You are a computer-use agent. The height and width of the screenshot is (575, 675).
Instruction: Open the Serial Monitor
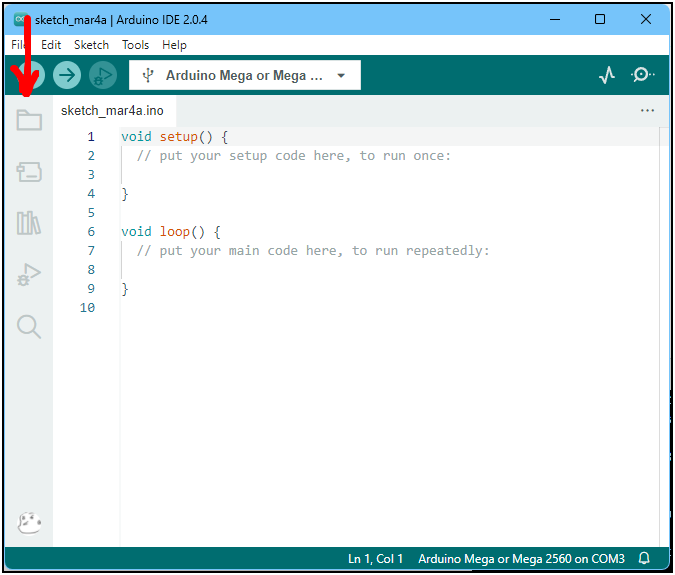click(642, 75)
